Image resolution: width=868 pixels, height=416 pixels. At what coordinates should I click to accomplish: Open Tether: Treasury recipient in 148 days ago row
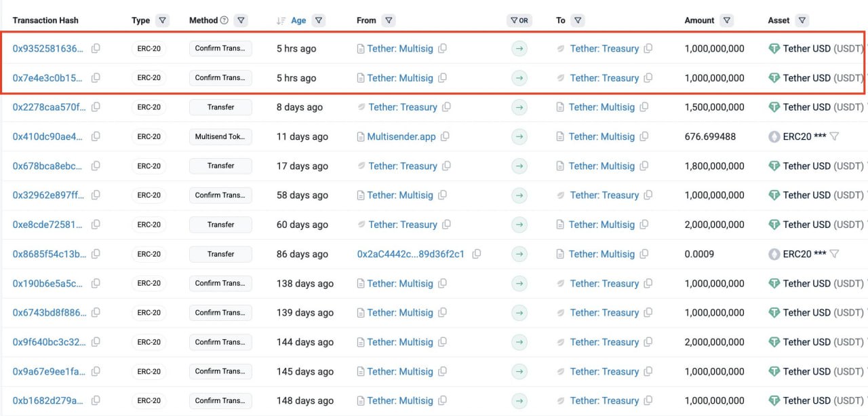pyautogui.click(x=604, y=400)
